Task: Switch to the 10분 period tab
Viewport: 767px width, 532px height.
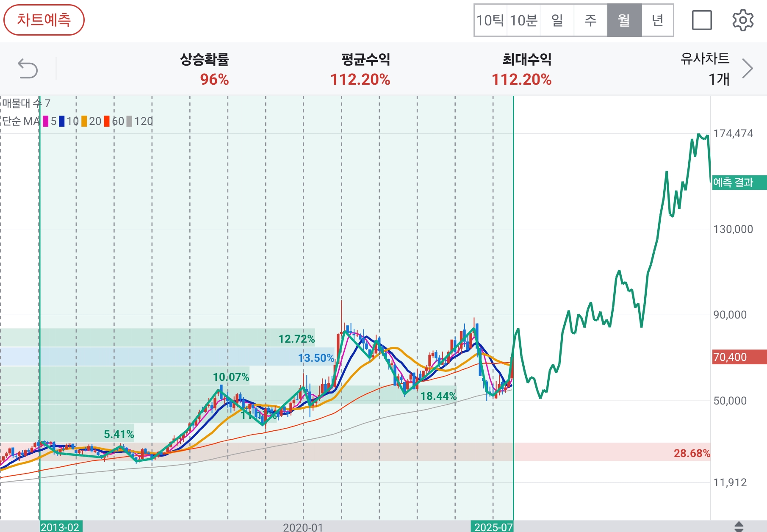Action: pos(523,20)
